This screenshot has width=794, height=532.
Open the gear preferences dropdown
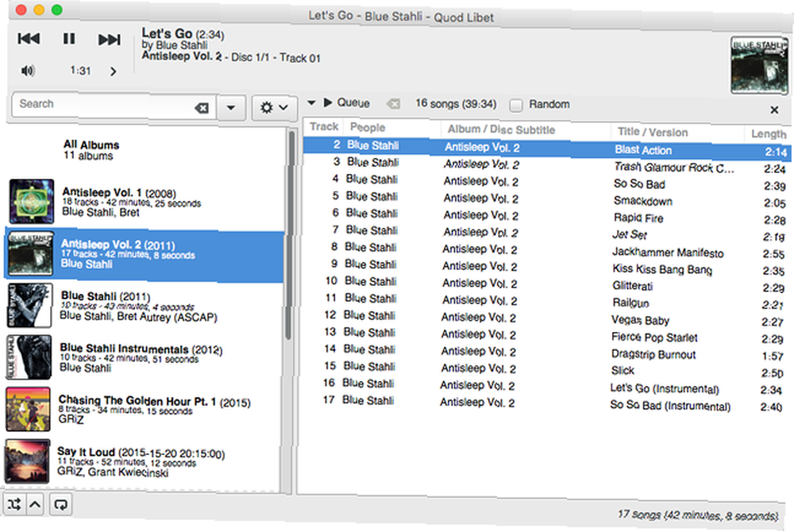pyautogui.click(x=274, y=107)
